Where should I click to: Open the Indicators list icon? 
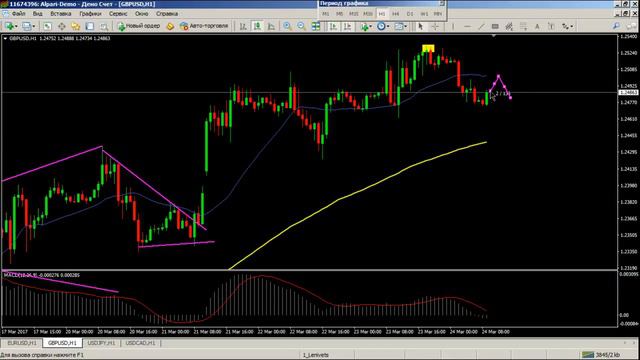(x=364, y=26)
